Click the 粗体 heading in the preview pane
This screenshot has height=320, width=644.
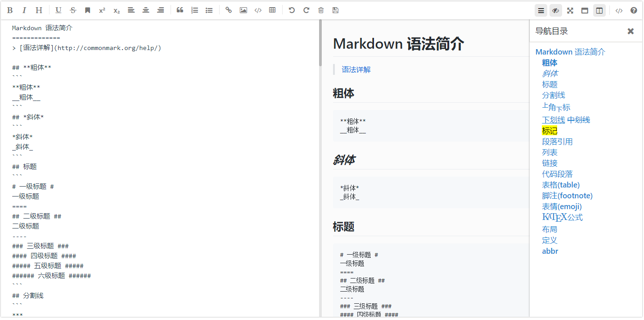(x=343, y=93)
